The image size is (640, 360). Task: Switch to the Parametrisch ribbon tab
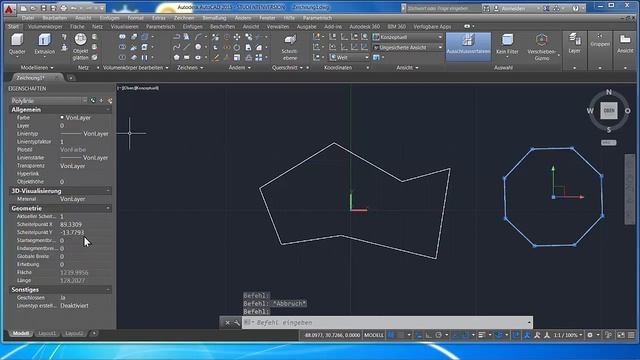(x=160, y=27)
